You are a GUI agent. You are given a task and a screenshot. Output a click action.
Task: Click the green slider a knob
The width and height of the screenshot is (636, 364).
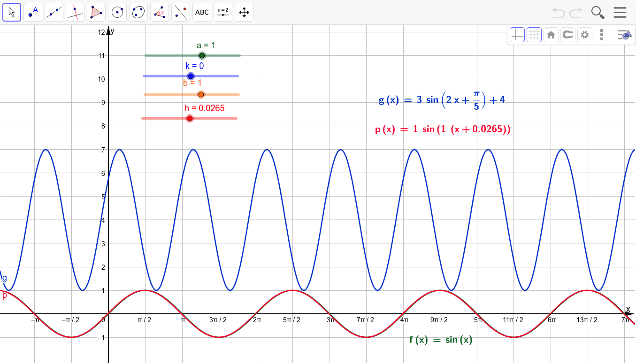coord(202,55)
